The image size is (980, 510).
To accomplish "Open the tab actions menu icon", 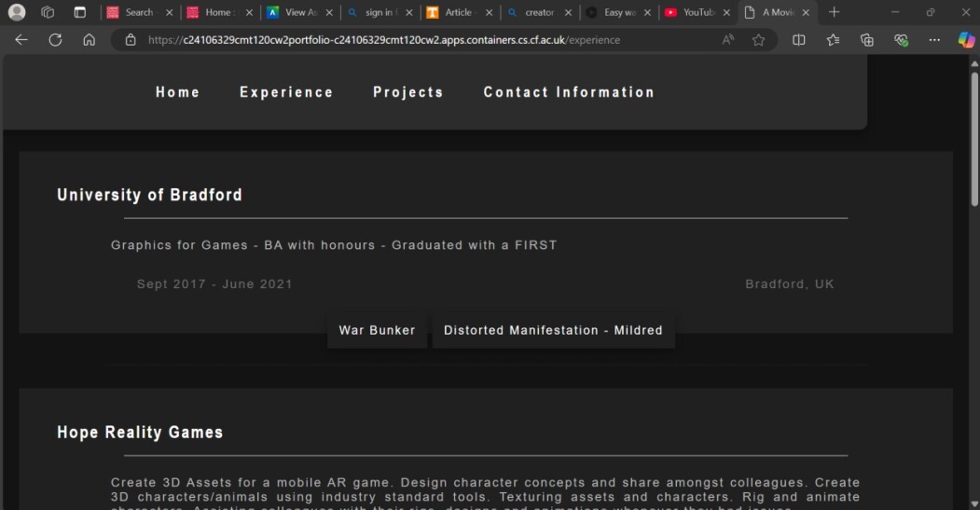I will coord(79,12).
